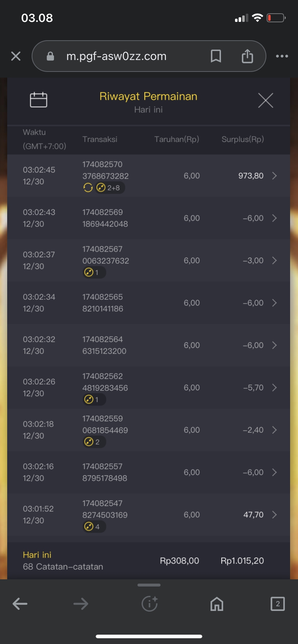Tap the bookmark icon in address bar
This screenshot has width=298, height=644.
[216, 56]
